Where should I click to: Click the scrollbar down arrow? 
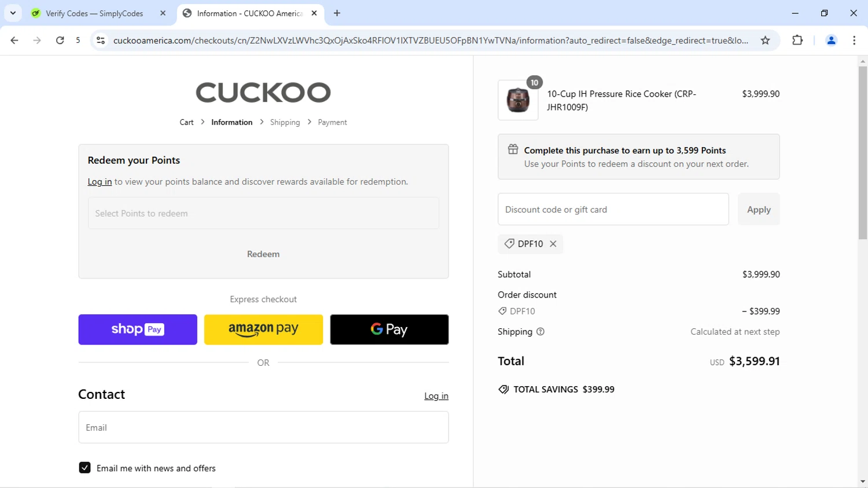click(863, 482)
